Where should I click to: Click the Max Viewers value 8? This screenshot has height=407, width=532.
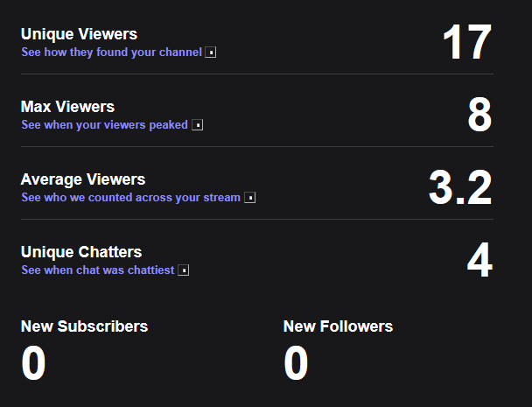(x=479, y=115)
